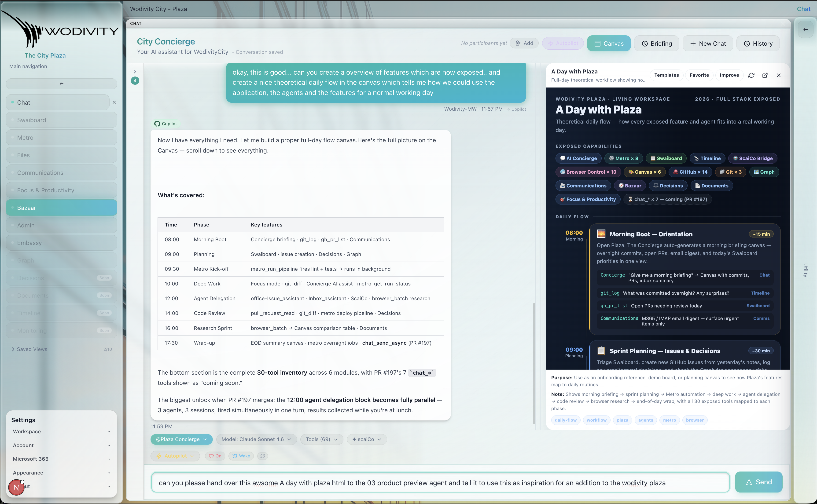
Task: Click the Timeline link on the git_log row
Action: coord(760,293)
